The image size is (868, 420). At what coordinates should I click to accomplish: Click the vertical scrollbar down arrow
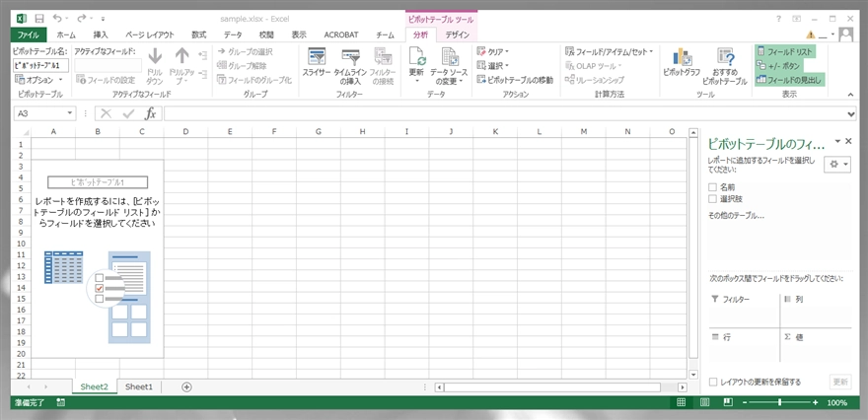pyautogui.click(x=693, y=375)
